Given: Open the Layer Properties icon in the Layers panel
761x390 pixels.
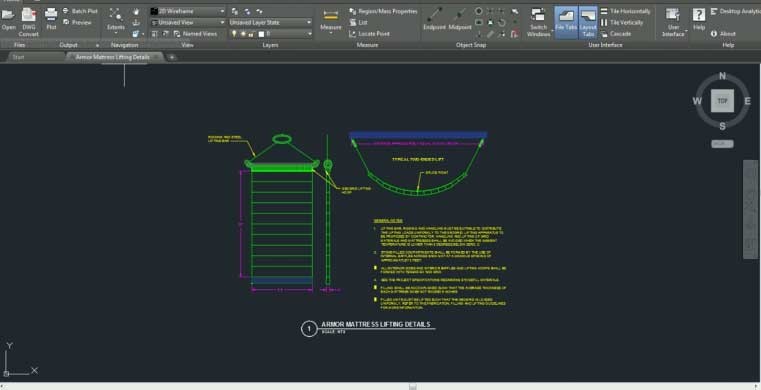Looking at the screenshot, I should point(235,11).
